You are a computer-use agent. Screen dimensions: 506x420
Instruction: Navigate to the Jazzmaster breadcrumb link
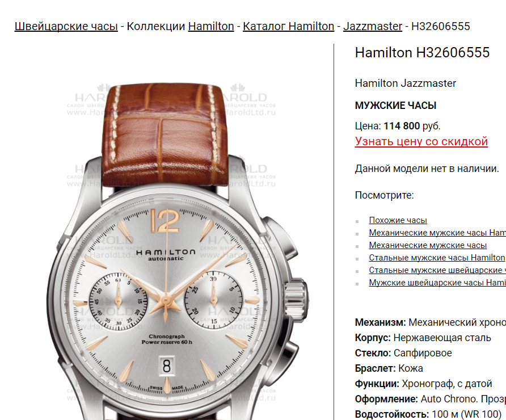coord(373,26)
